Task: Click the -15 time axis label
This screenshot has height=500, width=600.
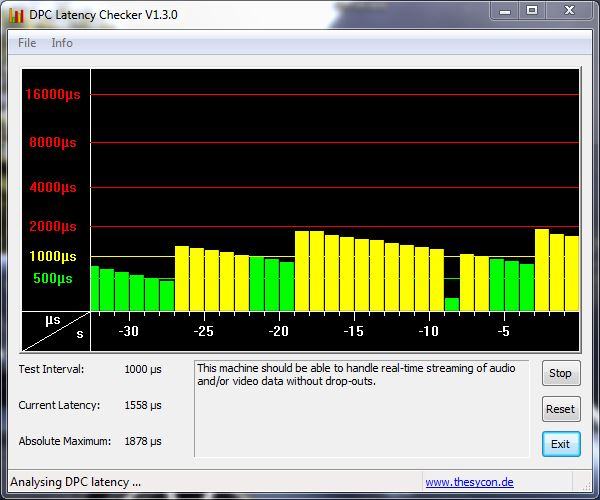Action: pos(353,331)
